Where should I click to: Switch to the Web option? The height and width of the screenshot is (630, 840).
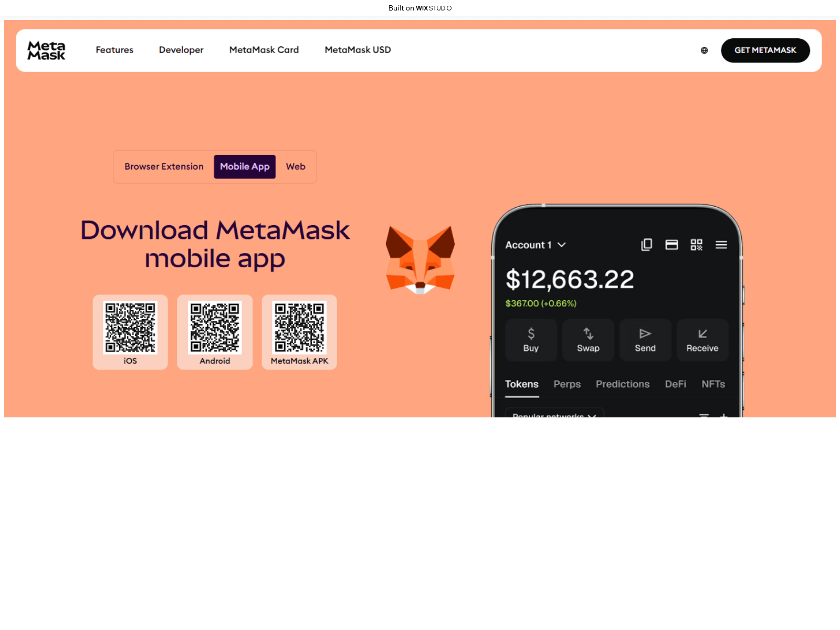pyautogui.click(x=296, y=166)
